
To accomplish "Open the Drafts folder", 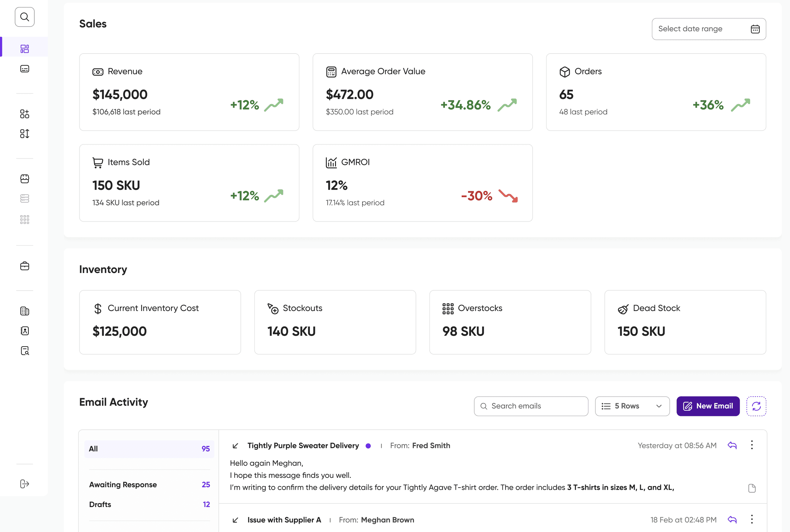I will click(x=149, y=505).
